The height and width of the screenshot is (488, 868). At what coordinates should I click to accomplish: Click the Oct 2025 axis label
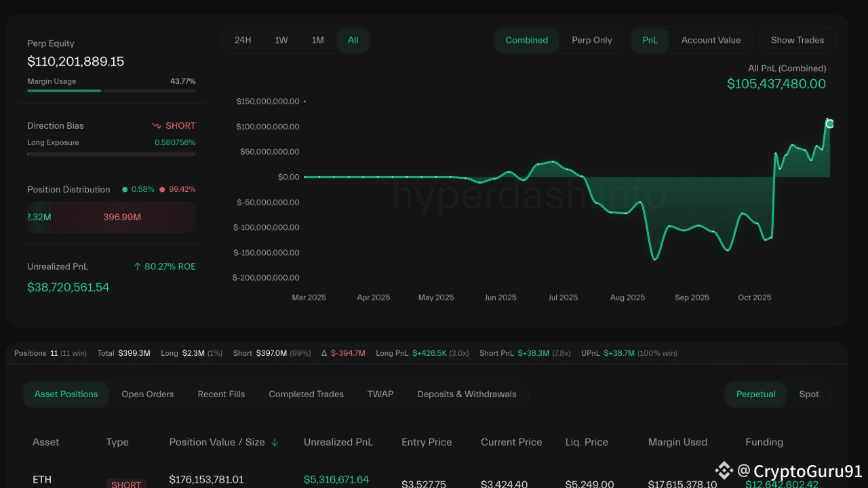coord(755,298)
